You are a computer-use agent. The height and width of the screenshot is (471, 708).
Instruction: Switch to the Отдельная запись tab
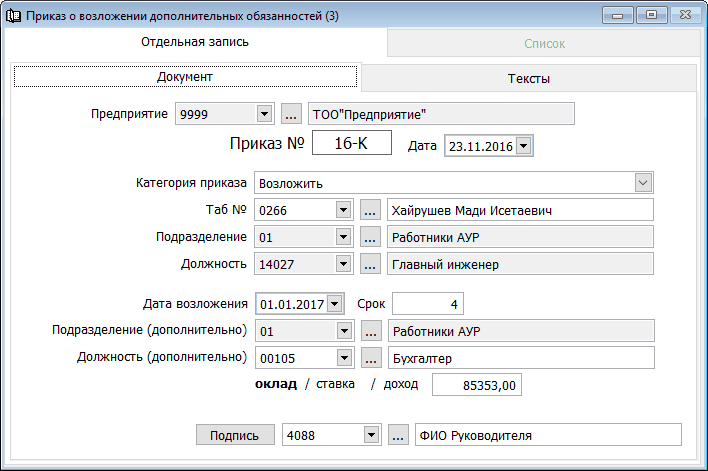click(x=195, y=42)
